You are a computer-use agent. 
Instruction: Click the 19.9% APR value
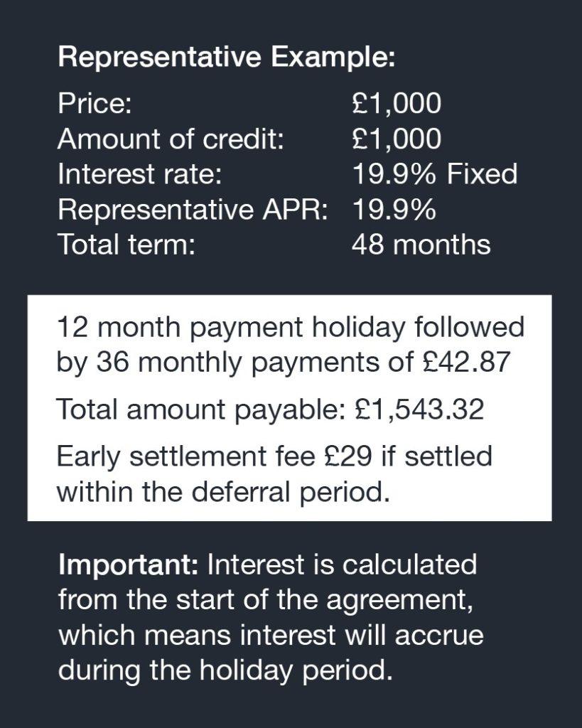(x=394, y=210)
